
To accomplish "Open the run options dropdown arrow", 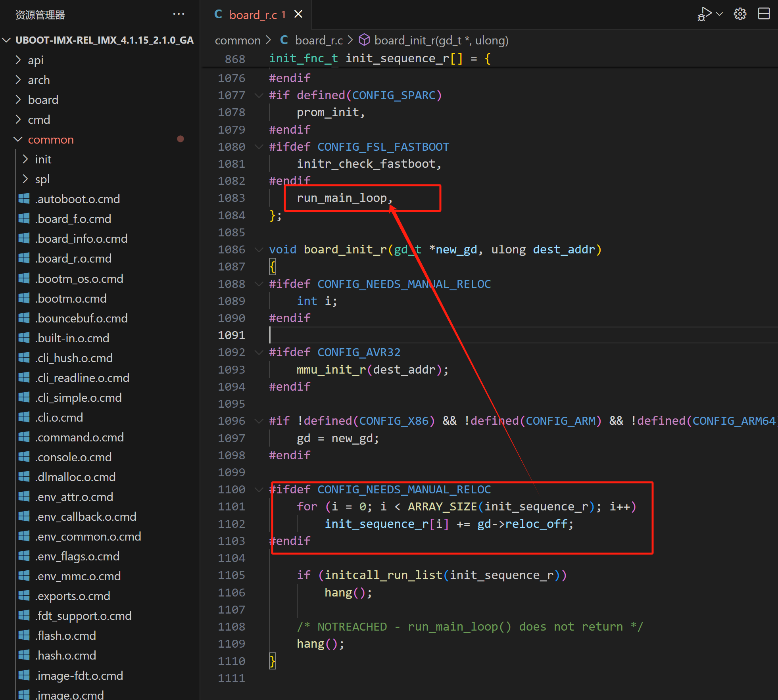I will pyautogui.click(x=720, y=14).
